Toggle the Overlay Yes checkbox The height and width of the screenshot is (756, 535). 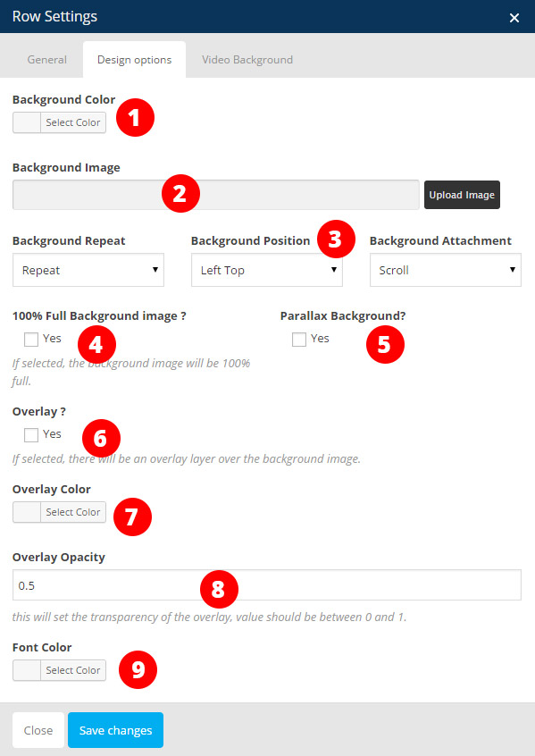tap(31, 435)
